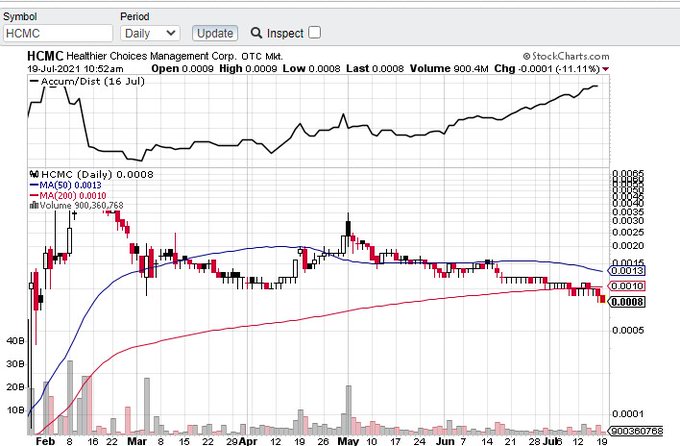Click the Chg -0.0001 (-11.11%) value
Image resolution: width=680 pixels, height=446 pixels.
tap(547, 69)
